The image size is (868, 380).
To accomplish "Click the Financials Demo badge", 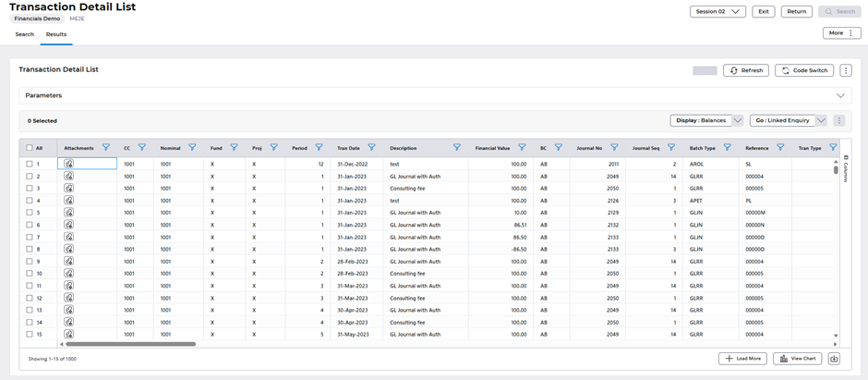I will [x=37, y=18].
